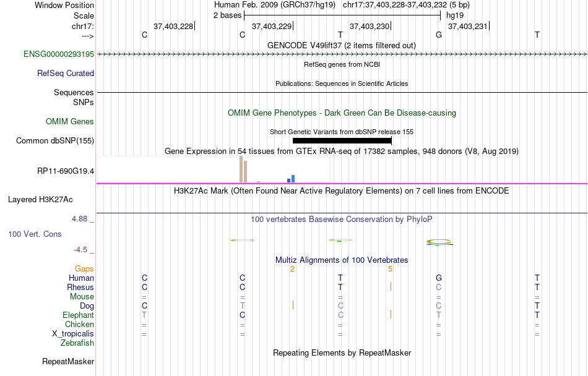Viewport: 588px width, 376px height.
Task: Click the hg19 assembly label beside scale
Action: pos(455,15)
